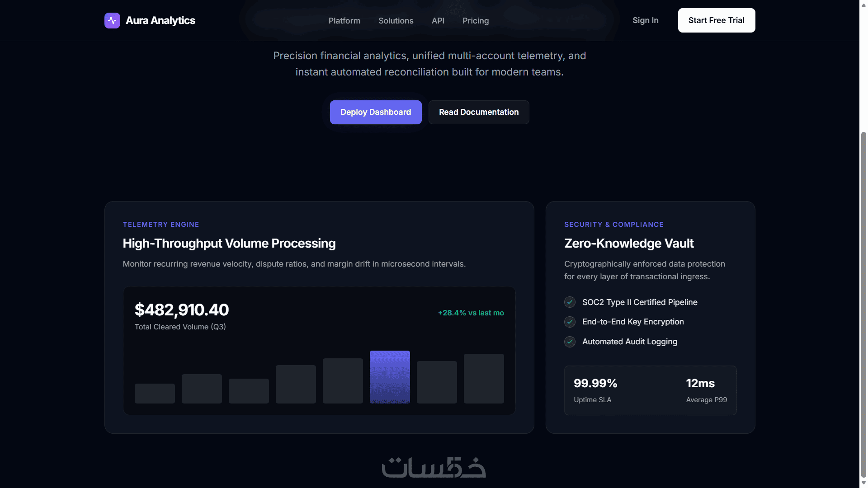Click the SOC2 Type II checkmark icon
868x488 pixels.
570,302
